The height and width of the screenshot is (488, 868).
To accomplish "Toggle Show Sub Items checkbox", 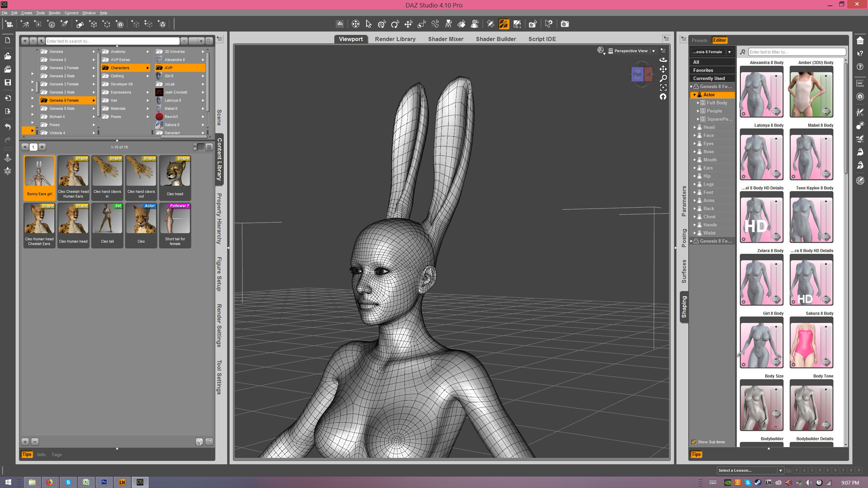I will point(694,442).
